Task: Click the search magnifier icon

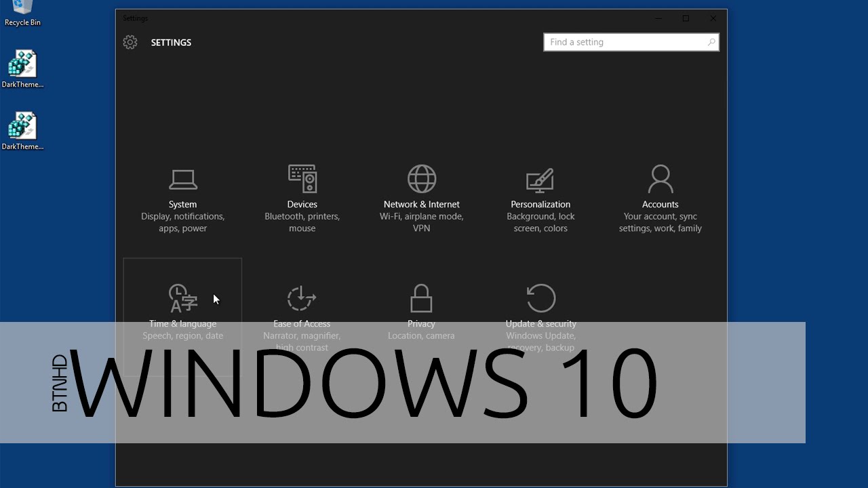Action: pyautogui.click(x=711, y=42)
